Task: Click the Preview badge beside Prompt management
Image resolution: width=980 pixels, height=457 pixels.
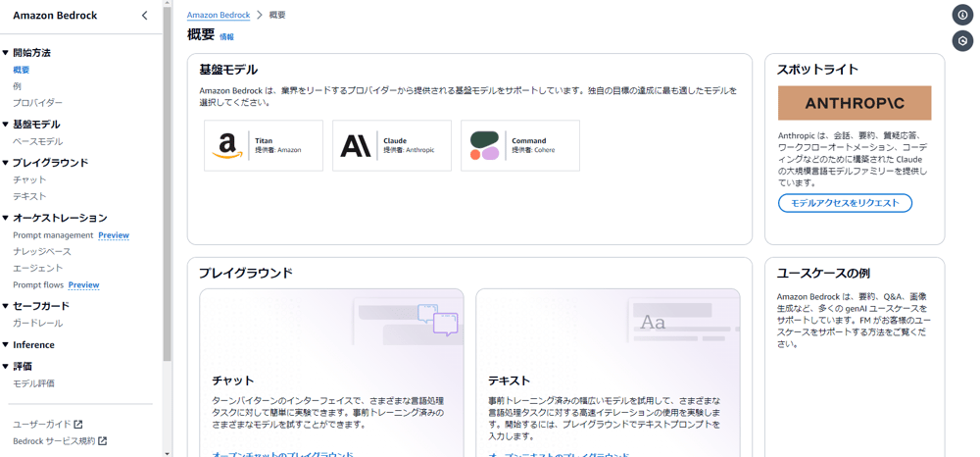Action: (114, 235)
